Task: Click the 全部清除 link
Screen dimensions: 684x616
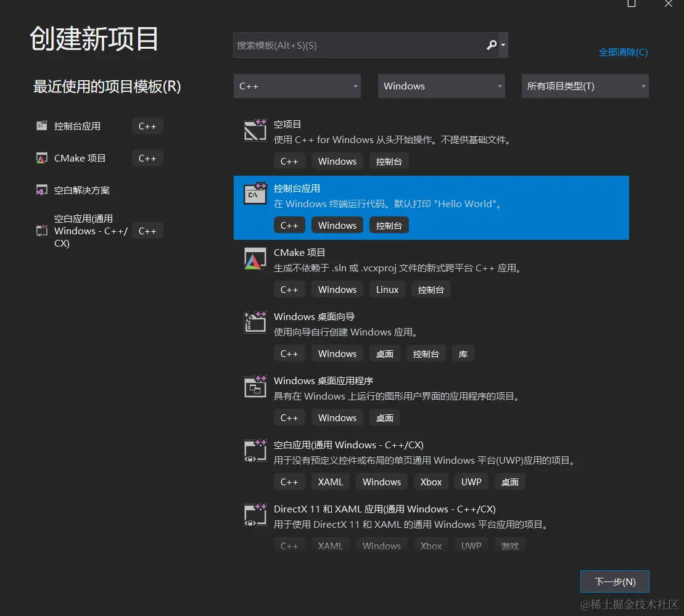Action: (623, 52)
